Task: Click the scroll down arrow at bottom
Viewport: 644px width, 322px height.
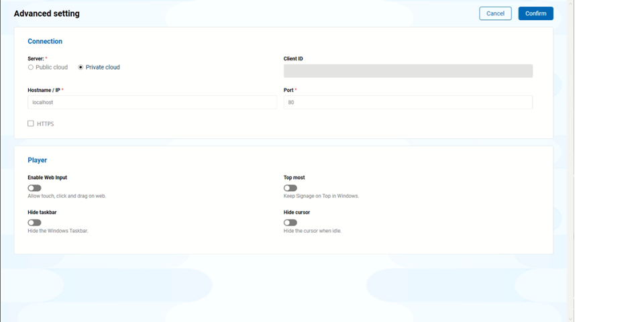Action: (x=570, y=318)
